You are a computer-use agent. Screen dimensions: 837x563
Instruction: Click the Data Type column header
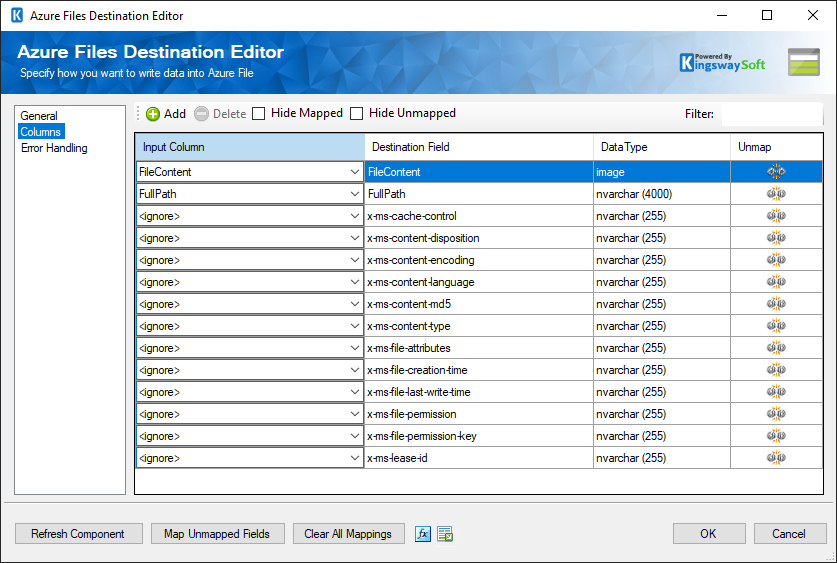662,147
